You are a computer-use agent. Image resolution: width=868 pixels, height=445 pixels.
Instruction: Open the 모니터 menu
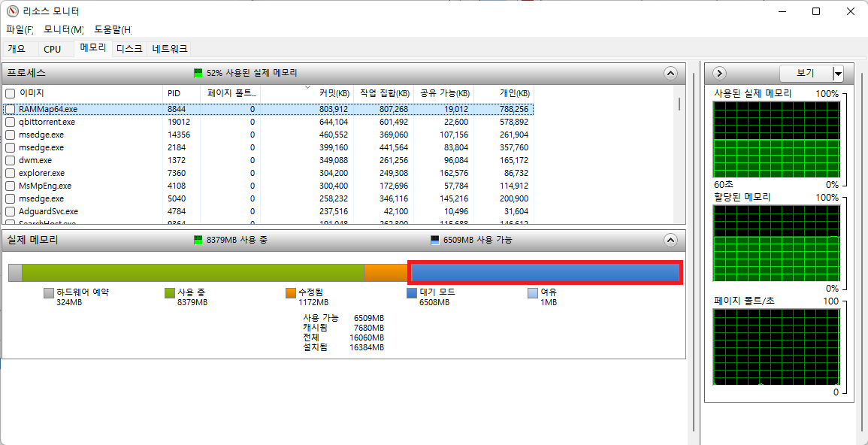[64, 29]
